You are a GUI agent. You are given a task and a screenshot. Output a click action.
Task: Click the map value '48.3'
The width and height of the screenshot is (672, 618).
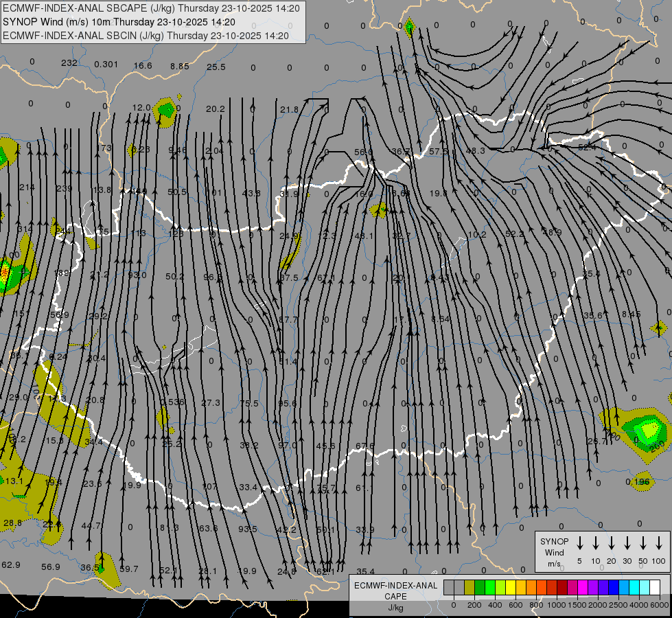pos(475,150)
